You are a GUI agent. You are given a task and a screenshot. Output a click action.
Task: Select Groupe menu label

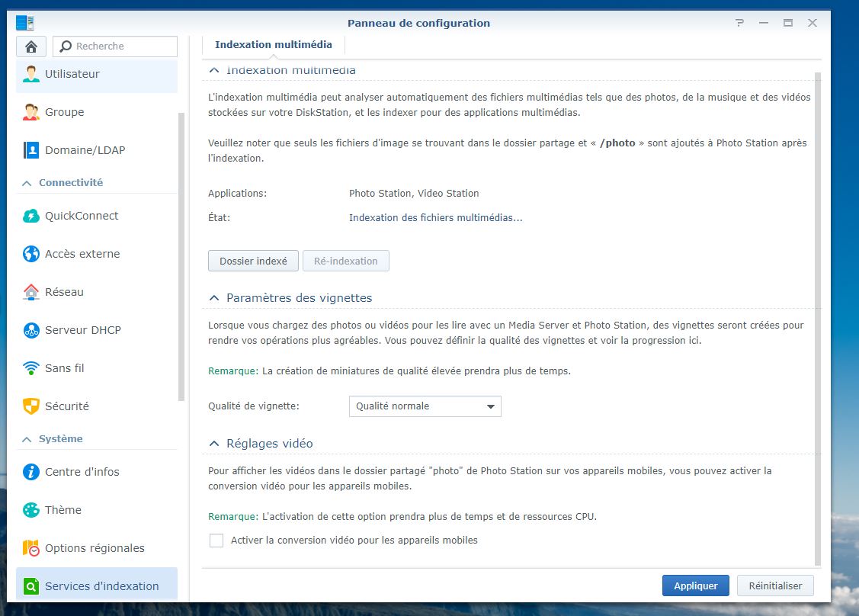(x=65, y=112)
